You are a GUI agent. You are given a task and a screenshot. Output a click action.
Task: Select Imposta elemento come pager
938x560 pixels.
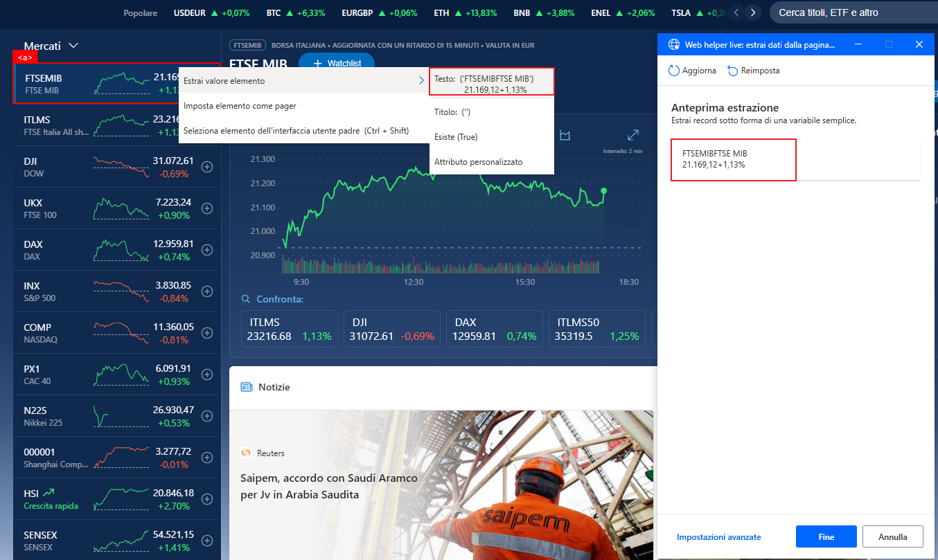point(304,106)
